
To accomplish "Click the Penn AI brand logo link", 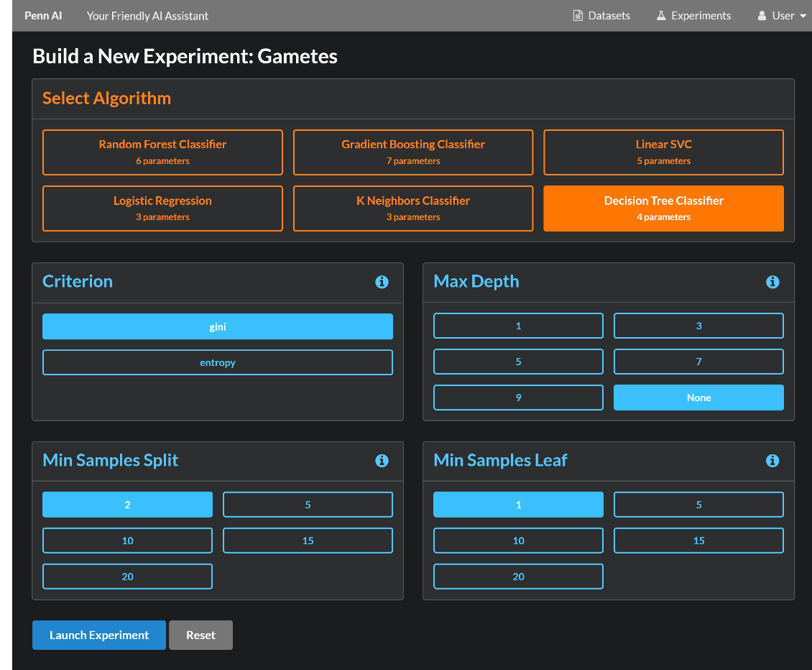I will [x=43, y=16].
